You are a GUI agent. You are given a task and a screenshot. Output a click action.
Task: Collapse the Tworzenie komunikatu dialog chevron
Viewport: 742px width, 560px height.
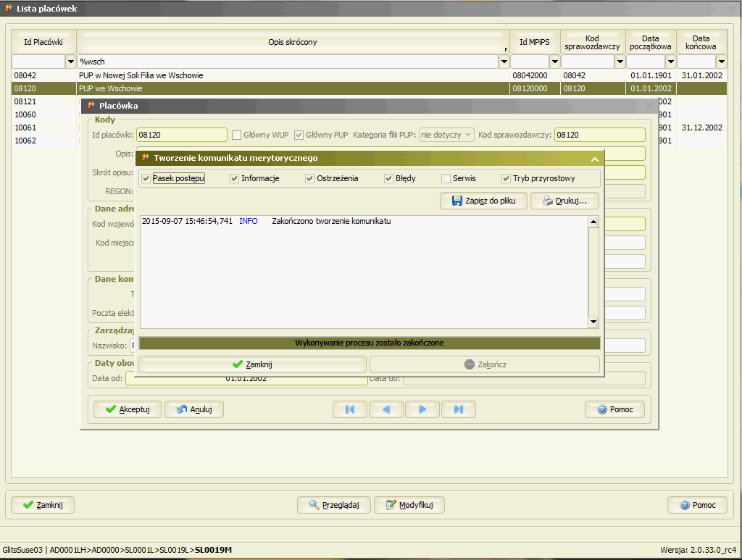point(595,159)
